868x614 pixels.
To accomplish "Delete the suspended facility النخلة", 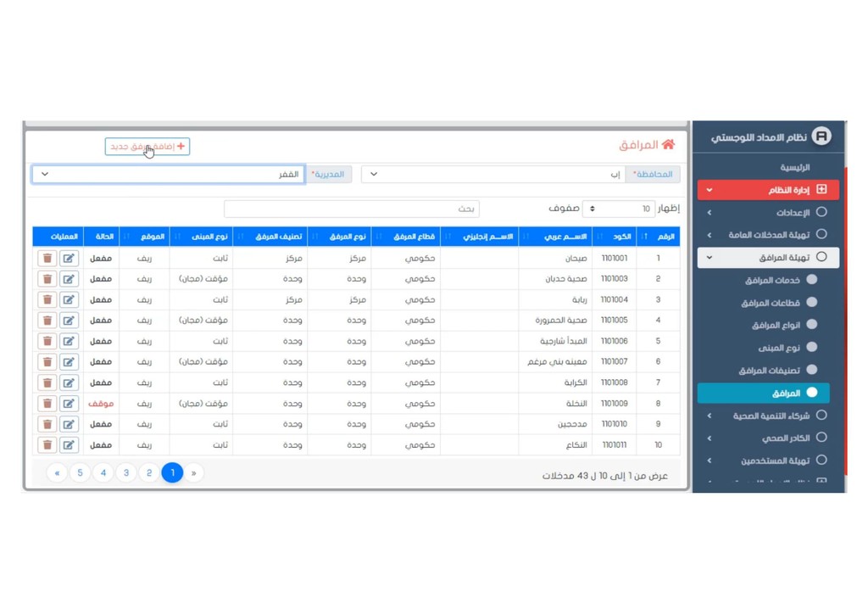I will pyautogui.click(x=47, y=404).
